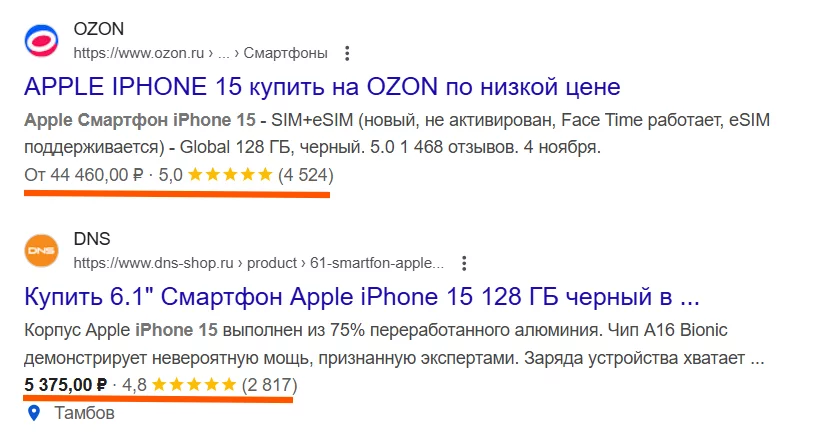The width and height of the screenshot is (820, 436).
Task: Click the OZON site name label
Action: (99, 28)
